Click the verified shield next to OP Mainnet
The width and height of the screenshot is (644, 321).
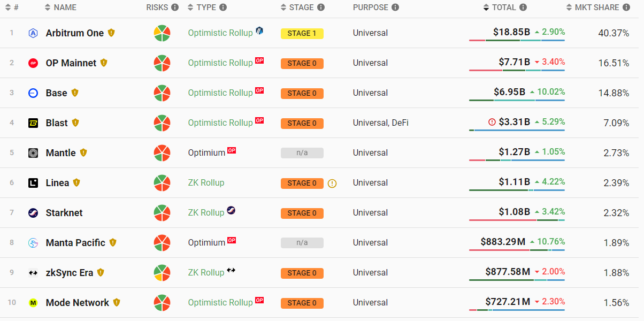[x=104, y=63]
